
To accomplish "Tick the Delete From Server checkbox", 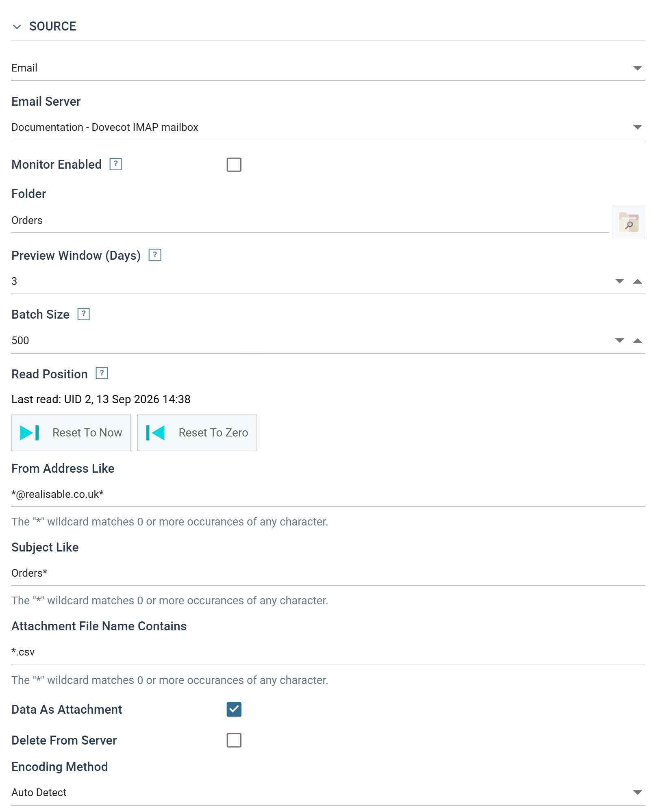I will point(234,740).
